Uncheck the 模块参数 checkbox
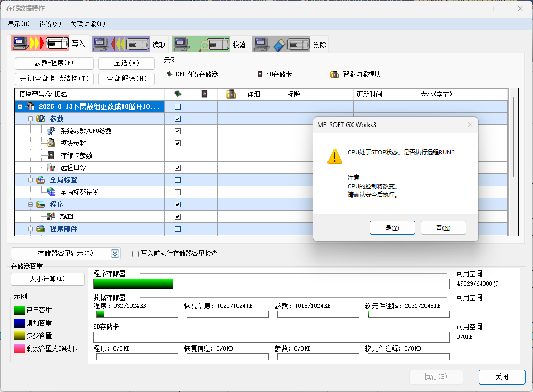The image size is (533, 392). click(177, 143)
